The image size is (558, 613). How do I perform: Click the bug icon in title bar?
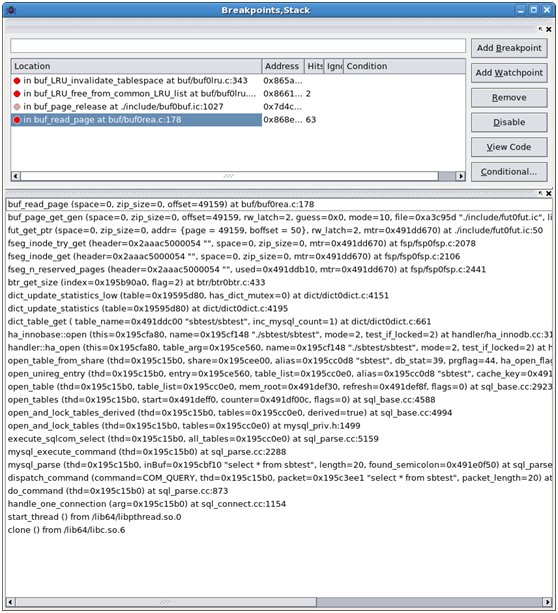point(11,10)
